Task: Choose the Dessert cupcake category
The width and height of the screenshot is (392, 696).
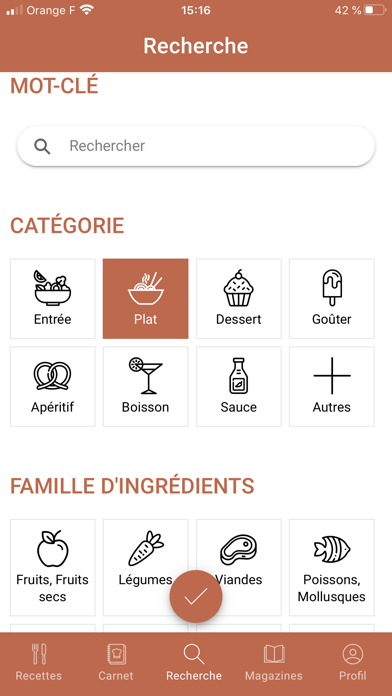Action: [x=239, y=299]
